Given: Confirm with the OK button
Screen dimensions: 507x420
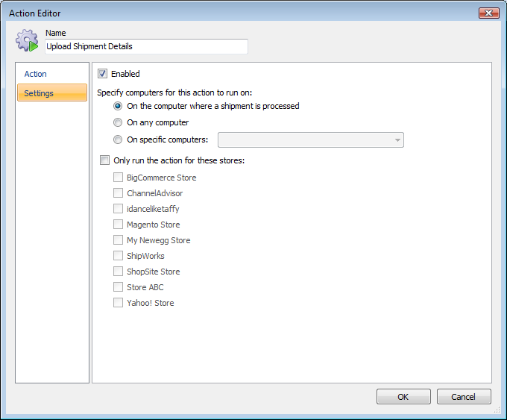Looking at the screenshot, I should pos(403,397).
